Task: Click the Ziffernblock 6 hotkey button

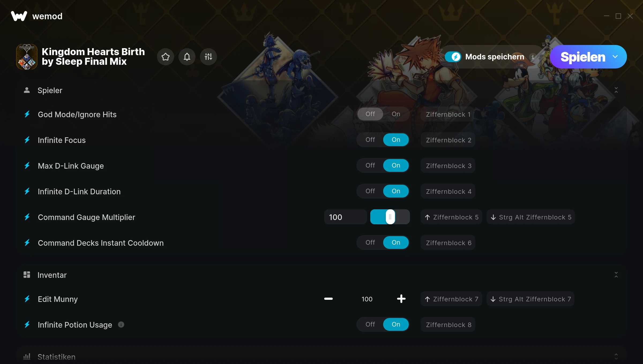Action: 448,243
